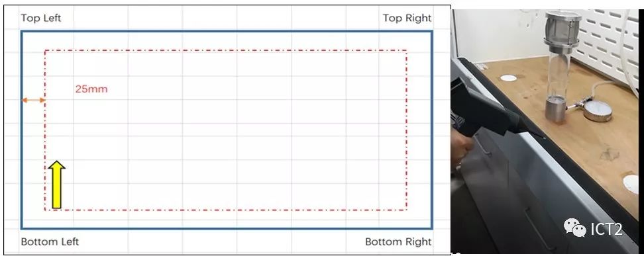Click the yellow upward arrow
Screen dimensions: 644x256
57,185
